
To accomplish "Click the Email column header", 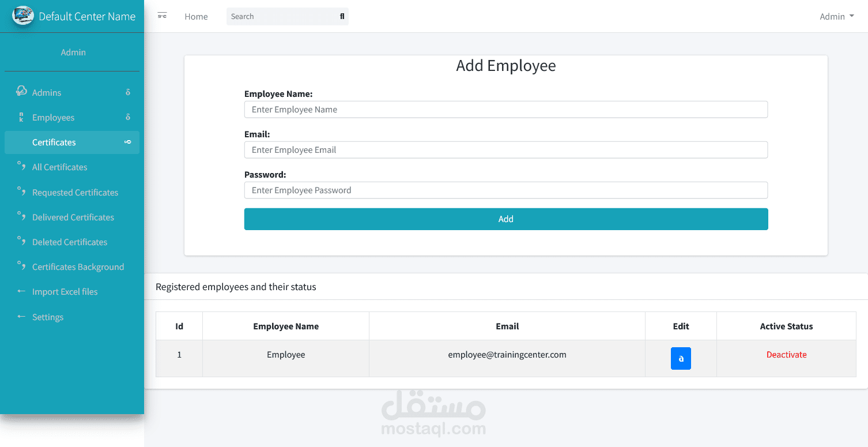I will point(507,326).
